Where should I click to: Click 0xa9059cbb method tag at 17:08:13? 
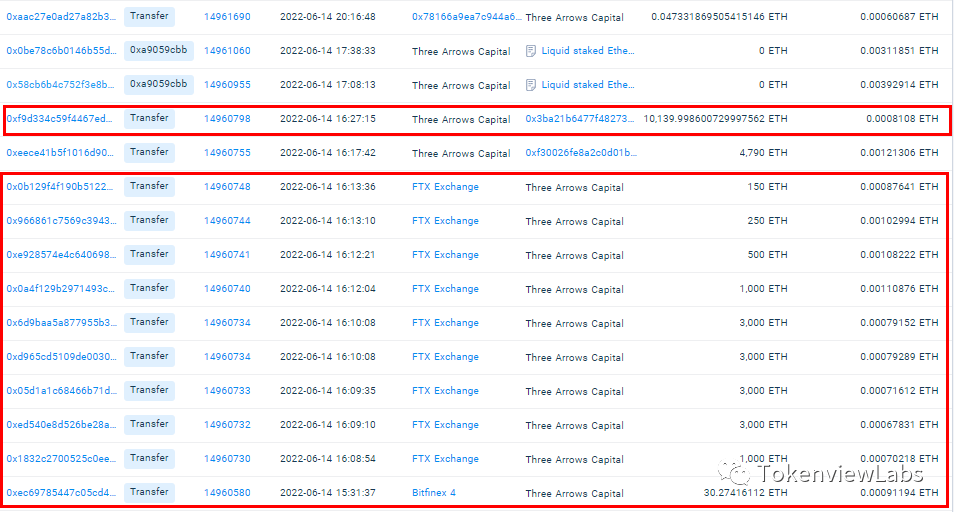point(159,85)
